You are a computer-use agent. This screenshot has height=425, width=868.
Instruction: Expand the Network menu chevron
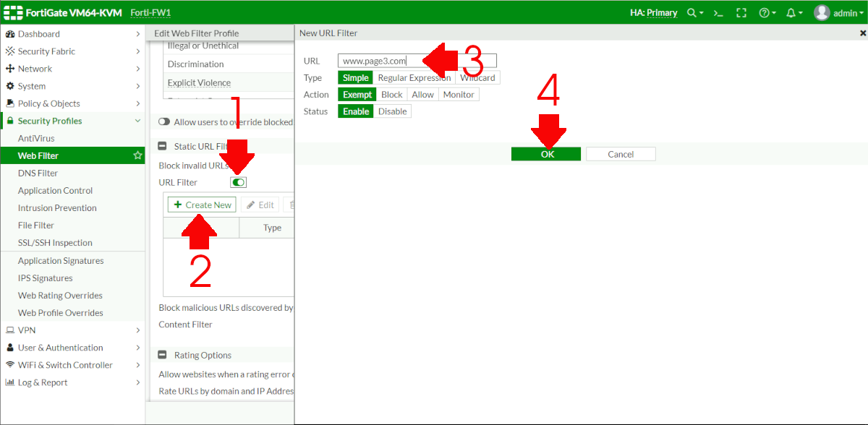point(137,69)
